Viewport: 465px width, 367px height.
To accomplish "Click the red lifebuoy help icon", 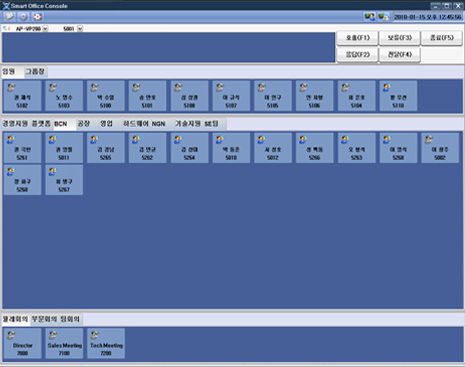I will coord(37,16).
